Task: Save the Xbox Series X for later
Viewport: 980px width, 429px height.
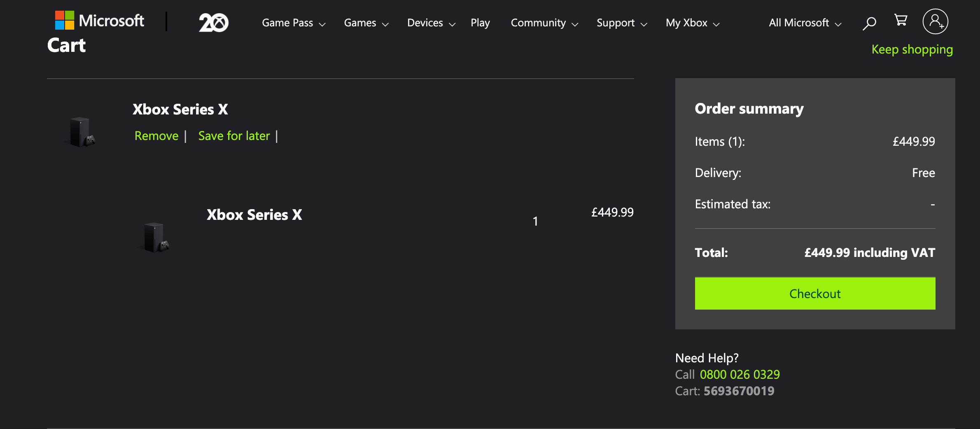Action: (234, 136)
